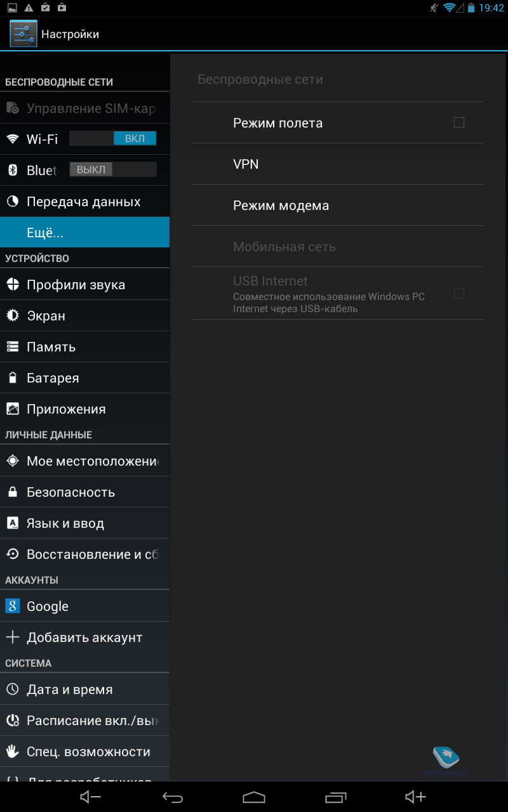Open the VPN settings item
The image size is (508, 812).
(x=338, y=164)
